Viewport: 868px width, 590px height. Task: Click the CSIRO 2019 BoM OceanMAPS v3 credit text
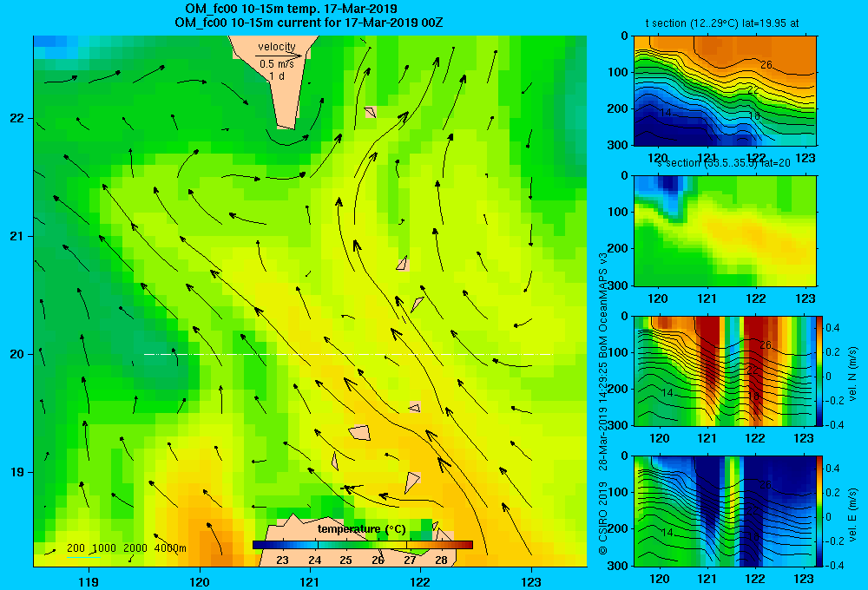click(x=603, y=403)
